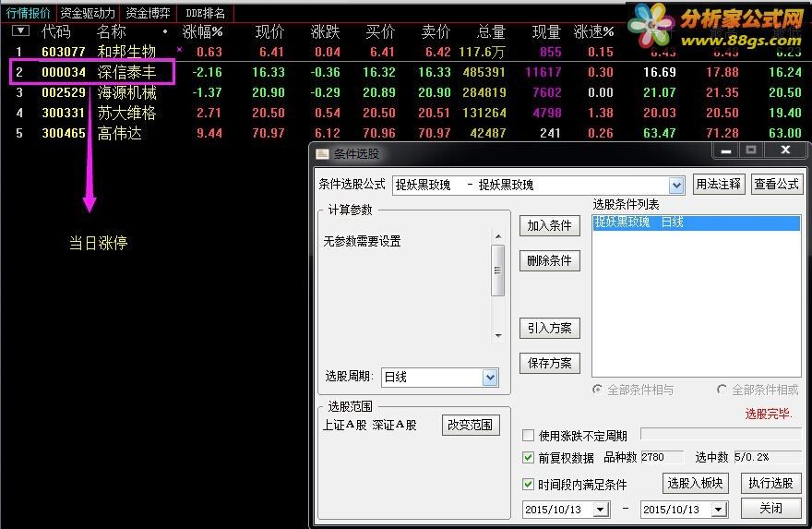Screen dimensions: 812x529
Task: Click the 条件选股 dialog title icon
Action: click(x=322, y=154)
